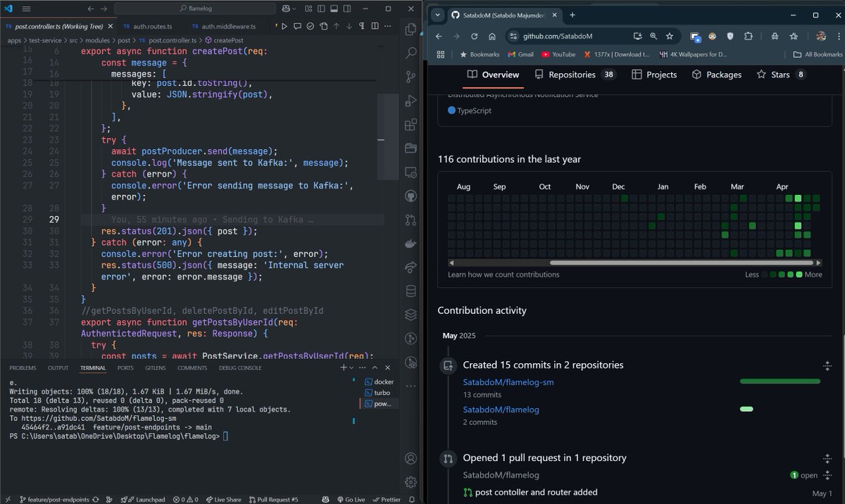
Task: Select turbo terminal in terminal list
Action: [x=378, y=393]
